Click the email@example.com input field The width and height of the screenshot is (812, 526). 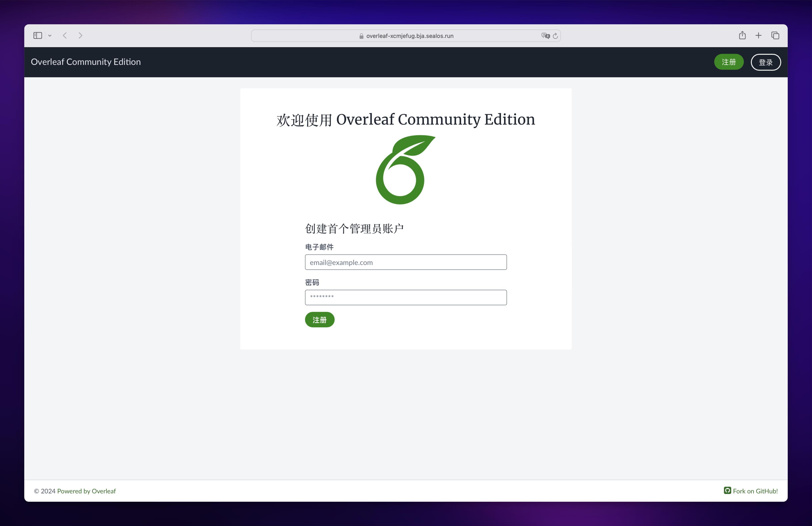click(x=405, y=262)
